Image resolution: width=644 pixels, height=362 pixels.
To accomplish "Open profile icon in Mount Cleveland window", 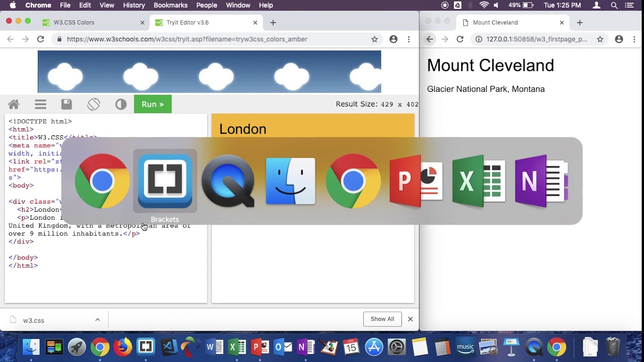I will pos(619,39).
